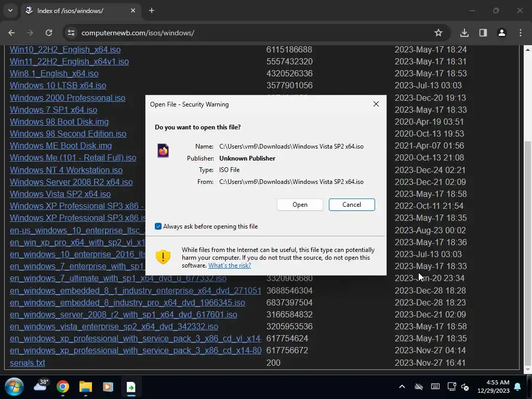Image resolution: width=532 pixels, height=399 pixels.
Task: Open the tab search dropdown arrow
Action: [10, 10]
